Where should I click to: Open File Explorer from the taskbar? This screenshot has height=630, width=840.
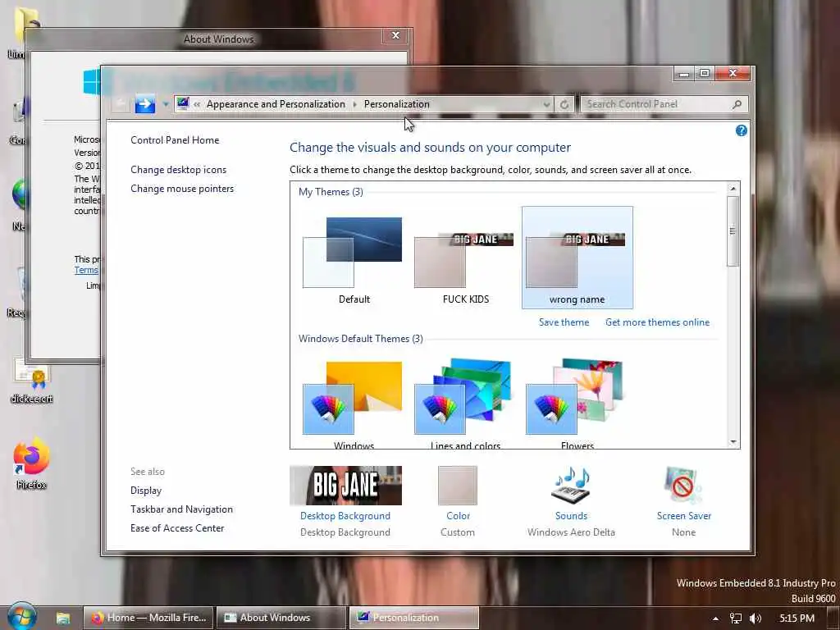(x=62, y=618)
